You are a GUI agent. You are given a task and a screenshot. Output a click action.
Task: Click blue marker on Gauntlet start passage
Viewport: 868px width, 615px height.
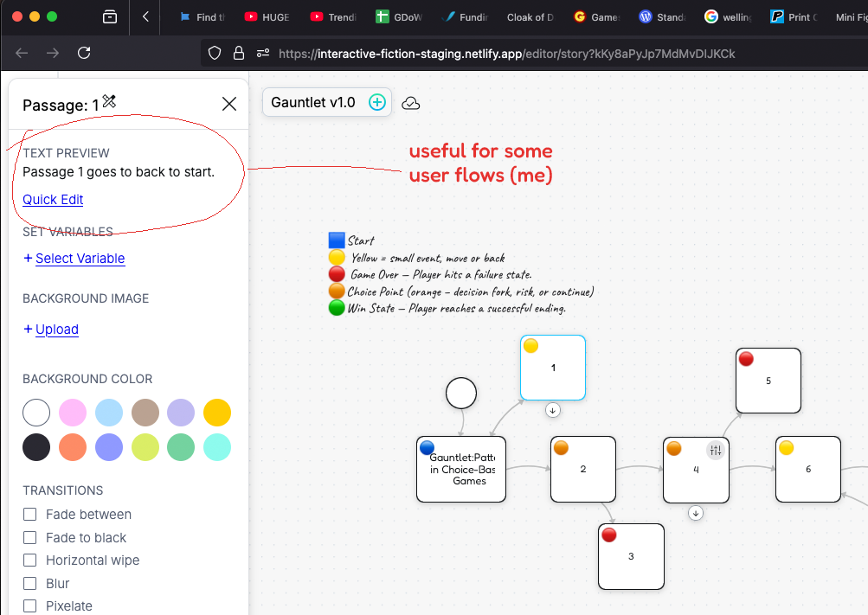pyautogui.click(x=427, y=447)
